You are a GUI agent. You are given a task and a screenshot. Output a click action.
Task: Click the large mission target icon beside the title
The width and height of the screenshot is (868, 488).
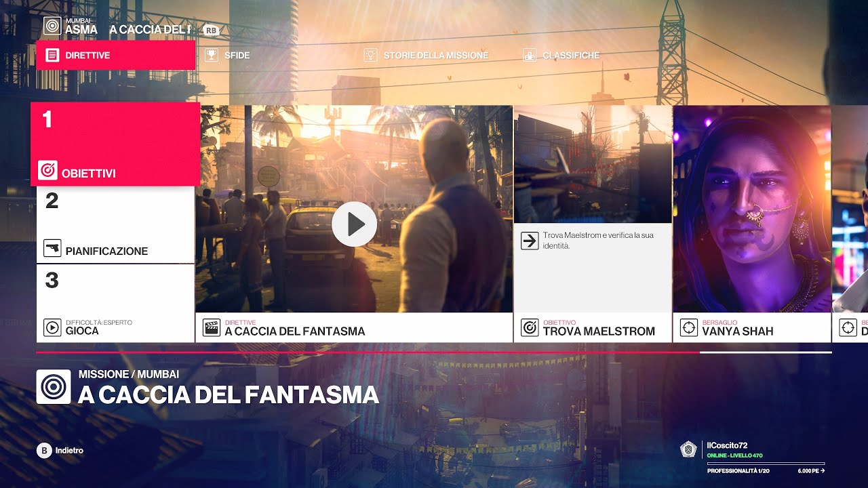pos(54,387)
